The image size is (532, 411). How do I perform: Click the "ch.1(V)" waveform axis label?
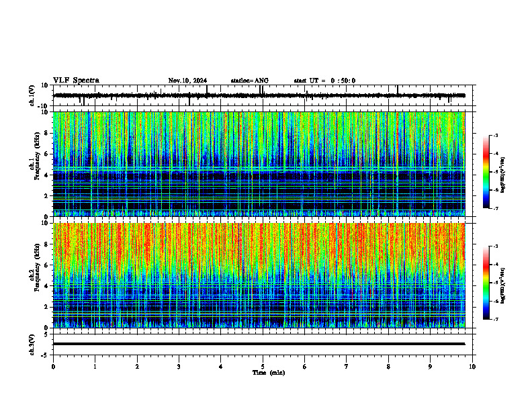point(32,95)
